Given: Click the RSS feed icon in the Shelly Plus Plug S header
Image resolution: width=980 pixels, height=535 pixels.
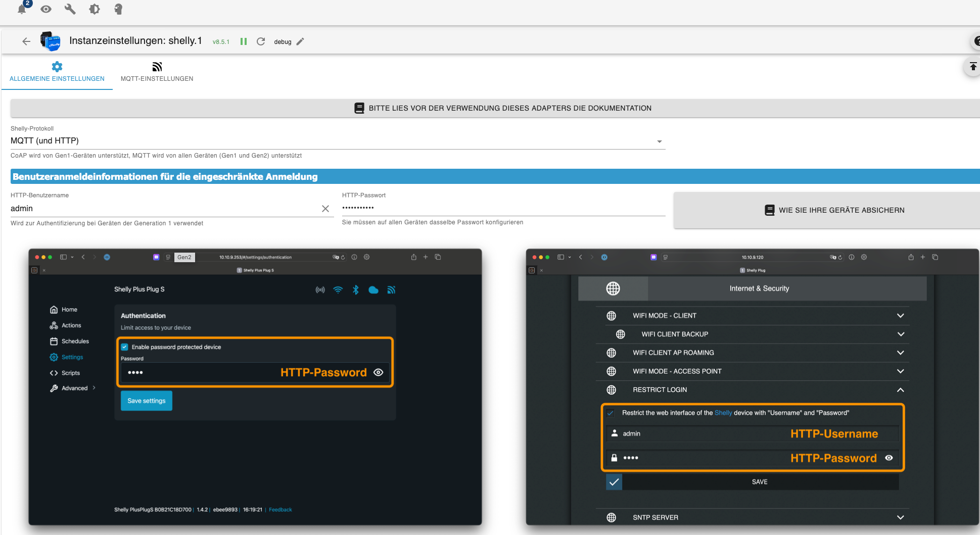Looking at the screenshot, I should point(391,290).
